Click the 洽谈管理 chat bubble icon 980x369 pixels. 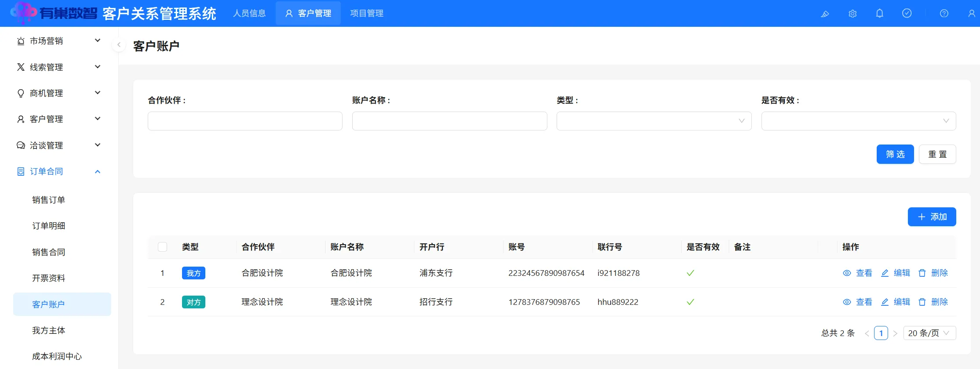(21, 145)
